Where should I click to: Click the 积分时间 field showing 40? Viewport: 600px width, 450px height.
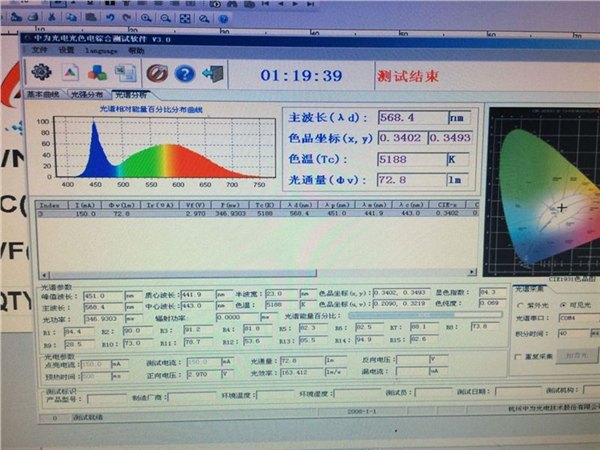[573, 334]
